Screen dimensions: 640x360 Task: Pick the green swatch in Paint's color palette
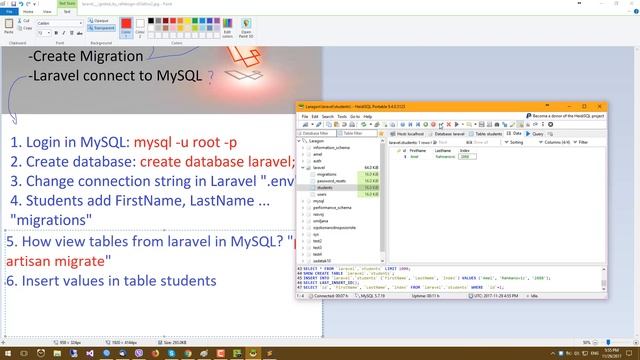195,20
